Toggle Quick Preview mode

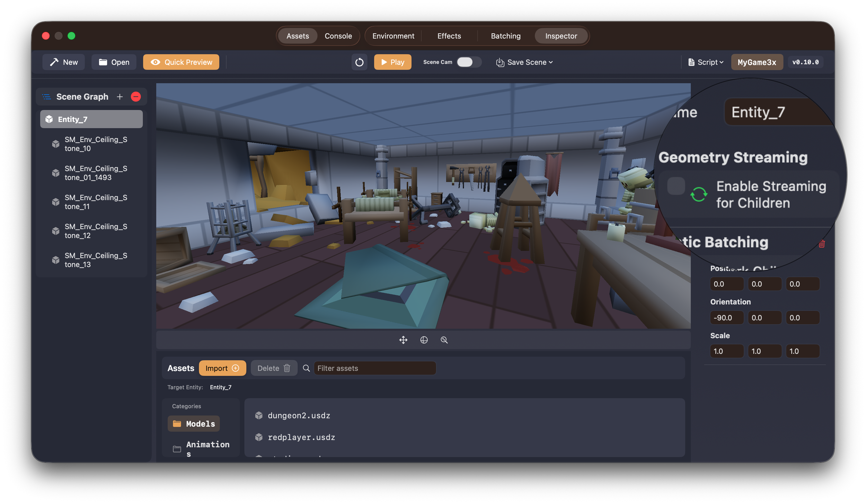[x=181, y=62]
